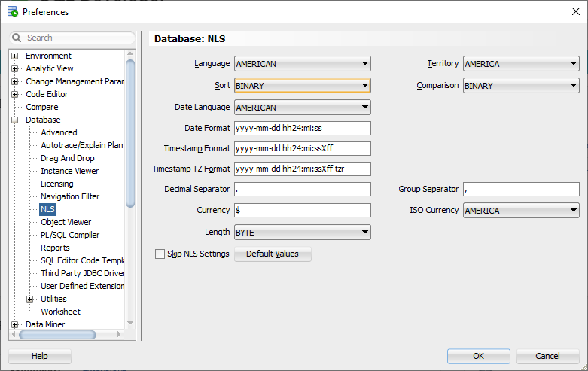Image resolution: width=588 pixels, height=371 pixels.
Task: Open Help for preferences
Action: click(40, 356)
